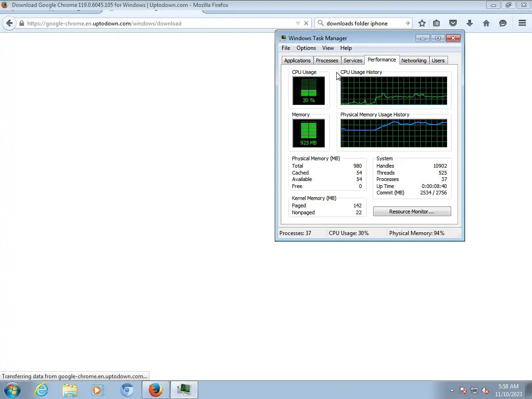
Task: Open Windows Media Player taskbar icon
Action: [x=98, y=390]
